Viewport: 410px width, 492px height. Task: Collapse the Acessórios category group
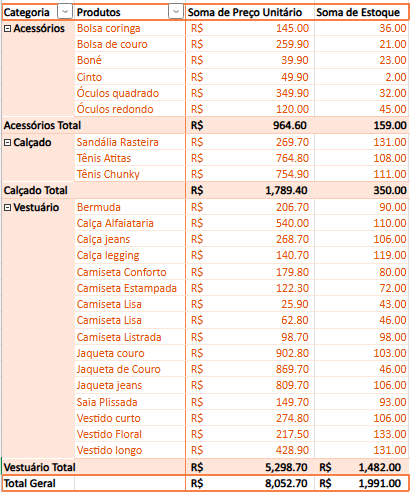pos(7,29)
